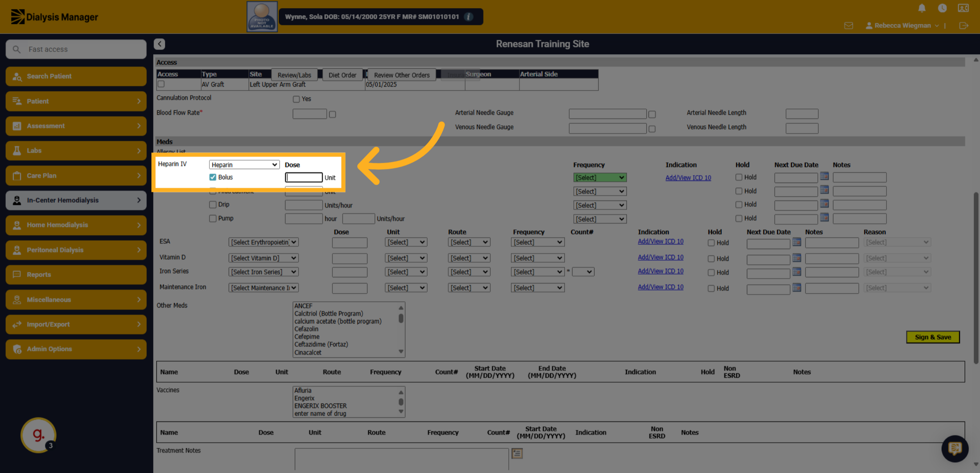Open the Select Iron Series dropdown

pyautogui.click(x=263, y=272)
